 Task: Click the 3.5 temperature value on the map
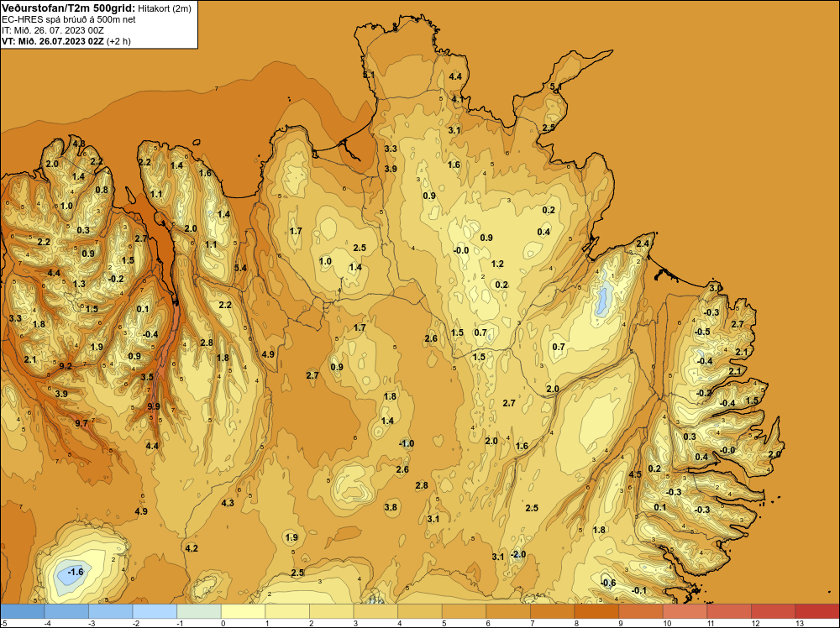[x=147, y=377]
